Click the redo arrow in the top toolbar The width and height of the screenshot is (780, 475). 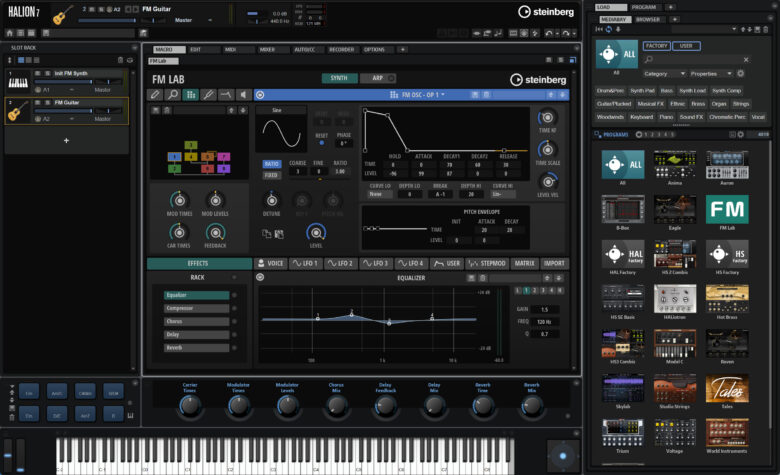(566, 33)
